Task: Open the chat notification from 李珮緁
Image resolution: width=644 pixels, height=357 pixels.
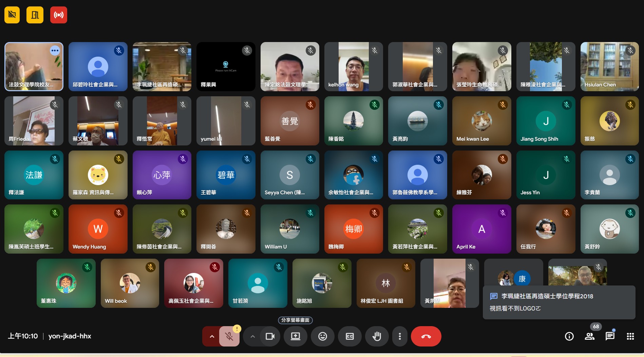Action: [558, 302]
